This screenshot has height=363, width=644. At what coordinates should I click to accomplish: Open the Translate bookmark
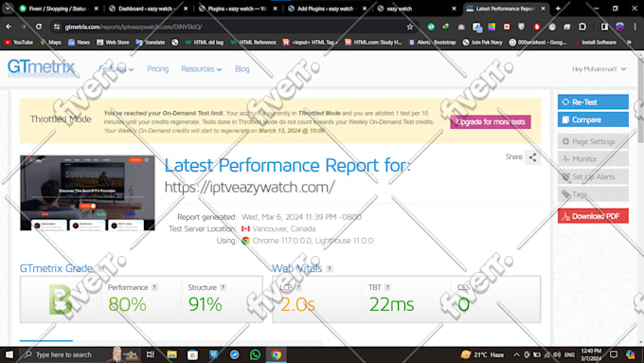coord(150,43)
